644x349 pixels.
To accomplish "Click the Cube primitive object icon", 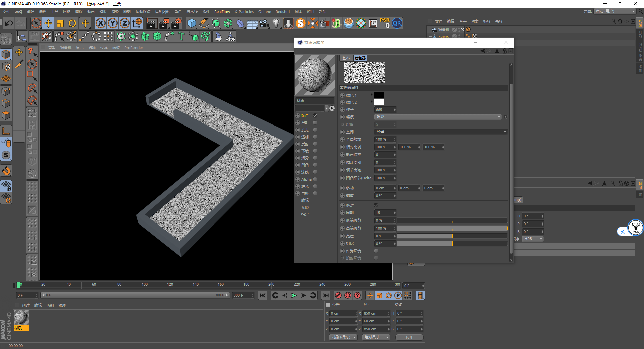I will 192,23.
